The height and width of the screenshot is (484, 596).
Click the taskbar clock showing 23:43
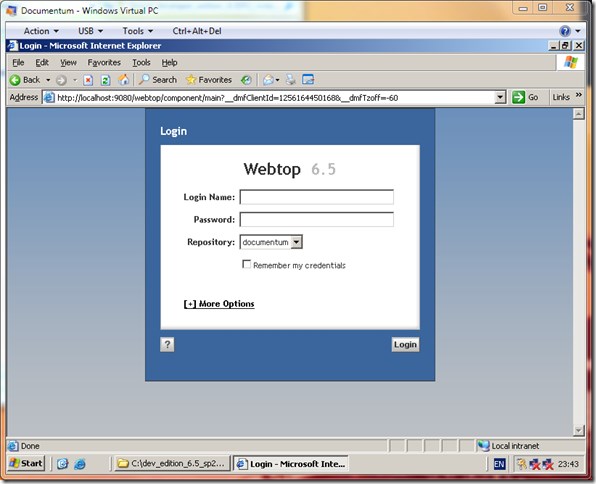pos(568,464)
